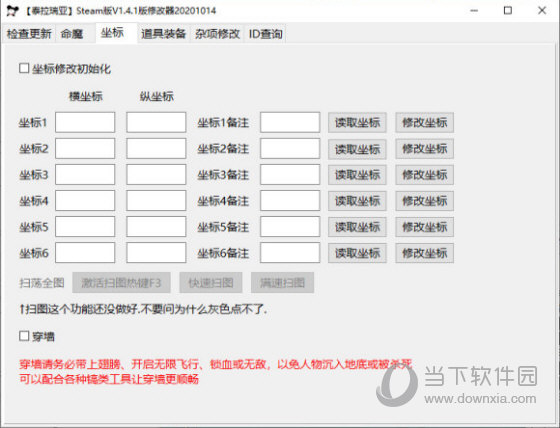Click the 坐标4 纵坐标 input field
This screenshot has width=560, height=428.
point(156,201)
